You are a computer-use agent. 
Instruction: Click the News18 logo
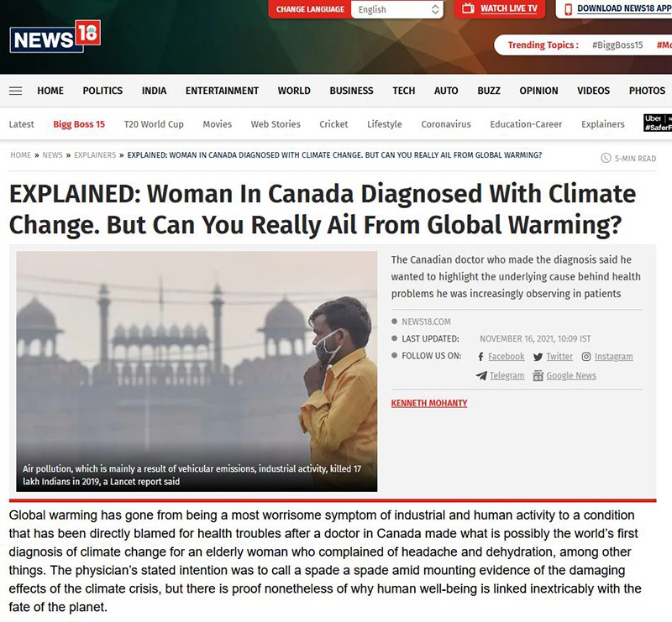[55, 37]
